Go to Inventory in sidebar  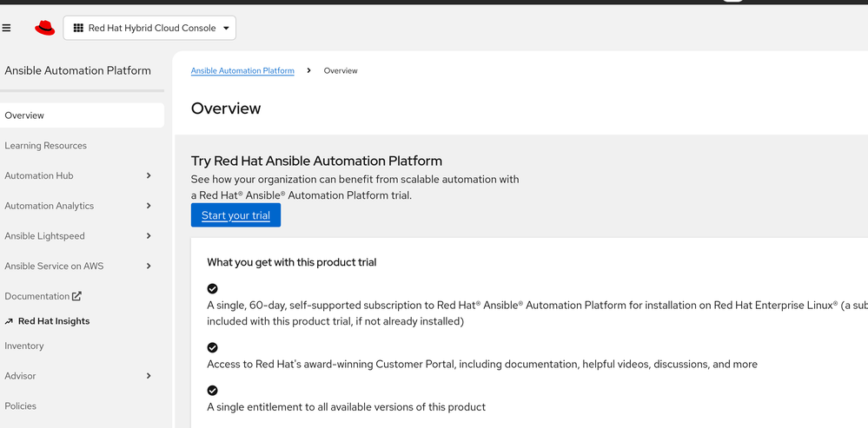[24, 346]
